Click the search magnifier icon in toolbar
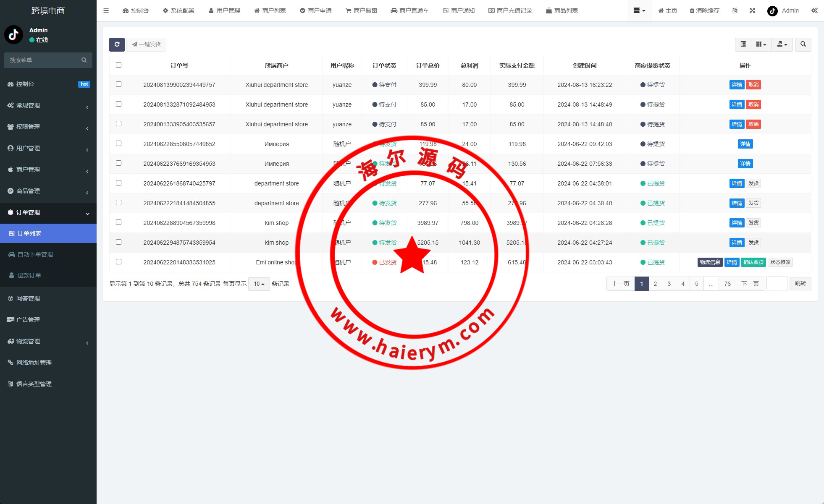 click(x=803, y=44)
